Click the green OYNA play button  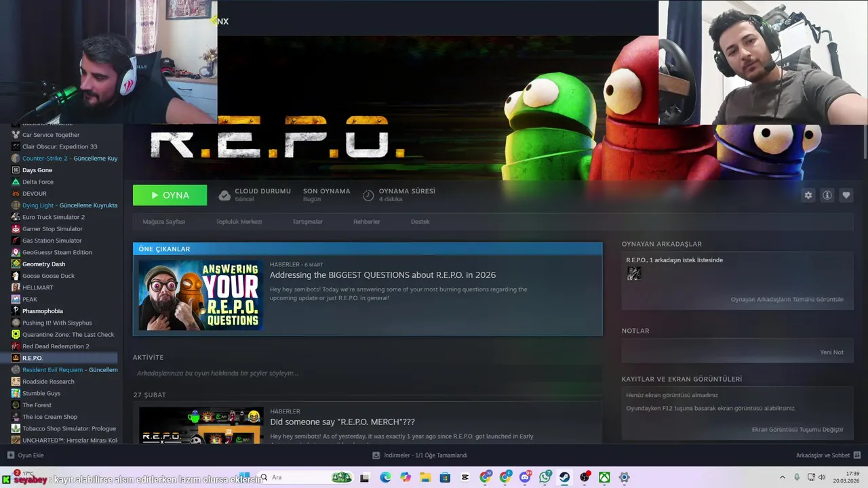170,195
